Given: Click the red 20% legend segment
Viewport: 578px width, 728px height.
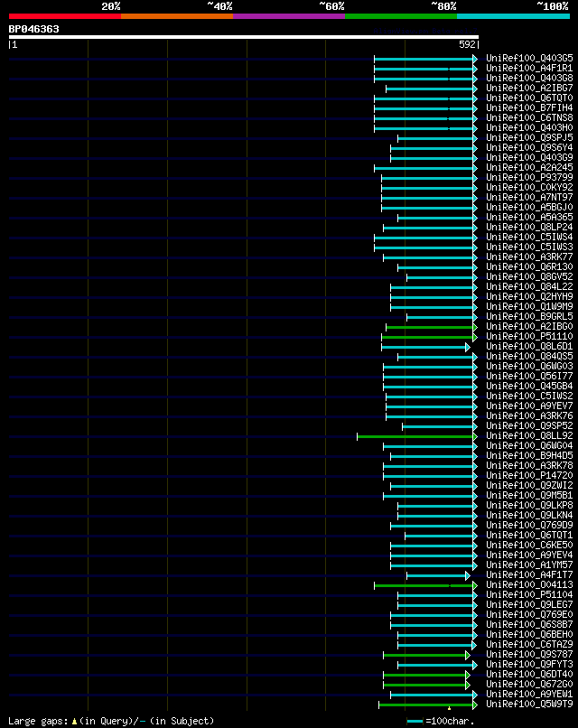Looking at the screenshot, I should tap(64, 16).
